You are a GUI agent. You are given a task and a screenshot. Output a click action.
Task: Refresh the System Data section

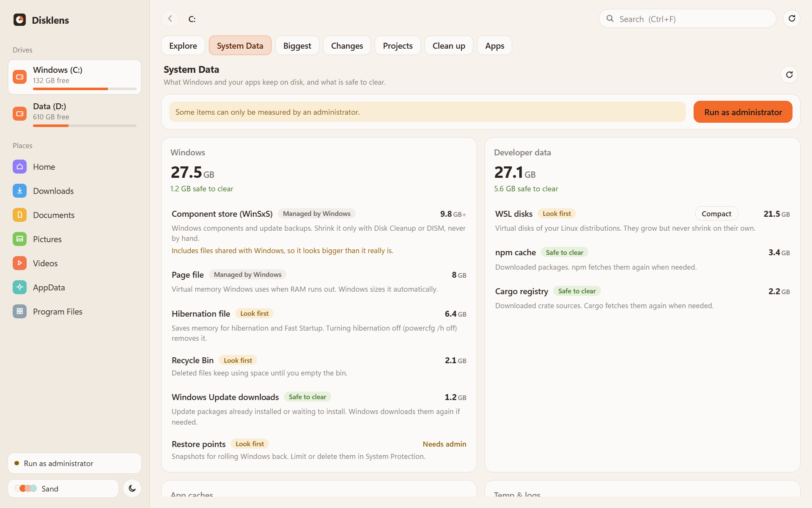tap(789, 75)
